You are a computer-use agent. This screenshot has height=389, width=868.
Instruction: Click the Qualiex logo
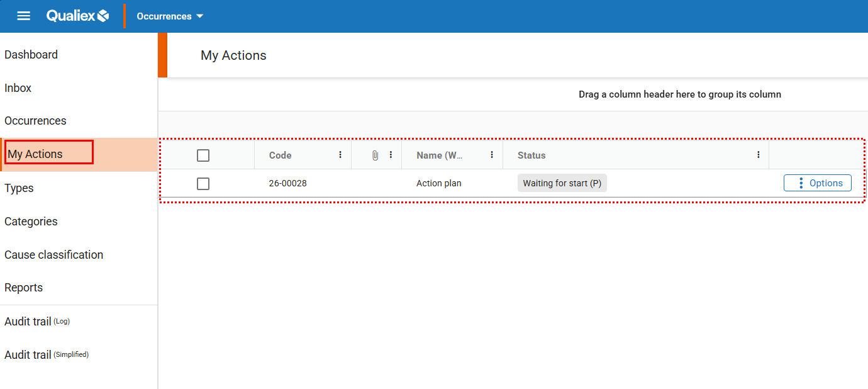(77, 16)
